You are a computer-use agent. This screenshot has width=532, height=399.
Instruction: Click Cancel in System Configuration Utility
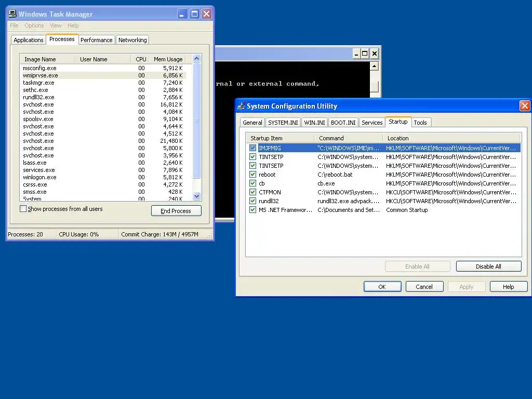424,287
